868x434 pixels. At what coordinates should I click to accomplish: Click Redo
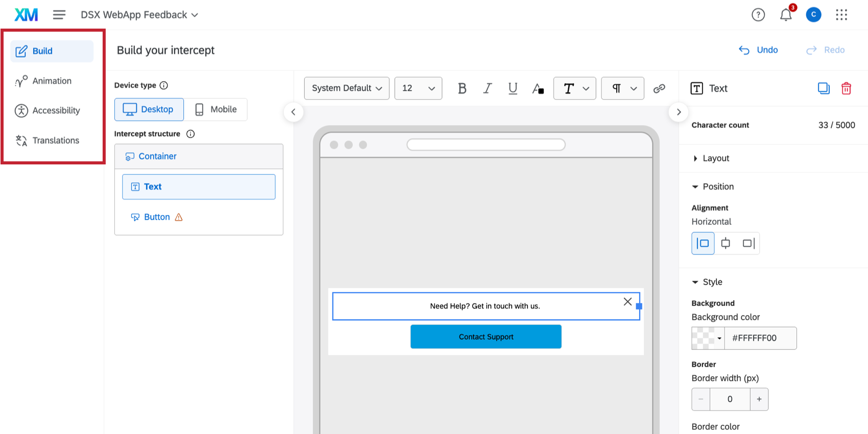pyautogui.click(x=825, y=50)
